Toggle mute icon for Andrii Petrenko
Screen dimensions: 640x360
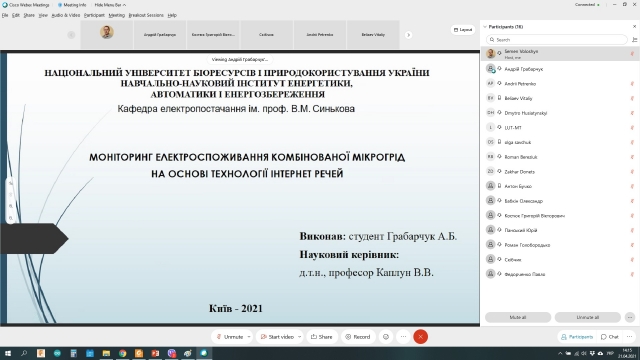pyautogui.click(x=632, y=84)
